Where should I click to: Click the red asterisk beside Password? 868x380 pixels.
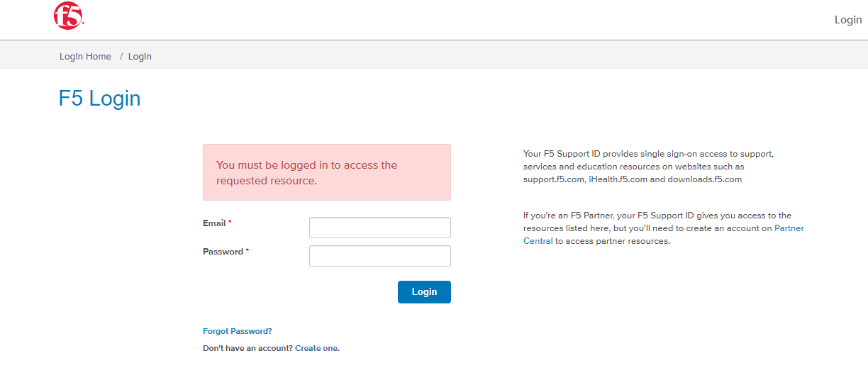247,252
